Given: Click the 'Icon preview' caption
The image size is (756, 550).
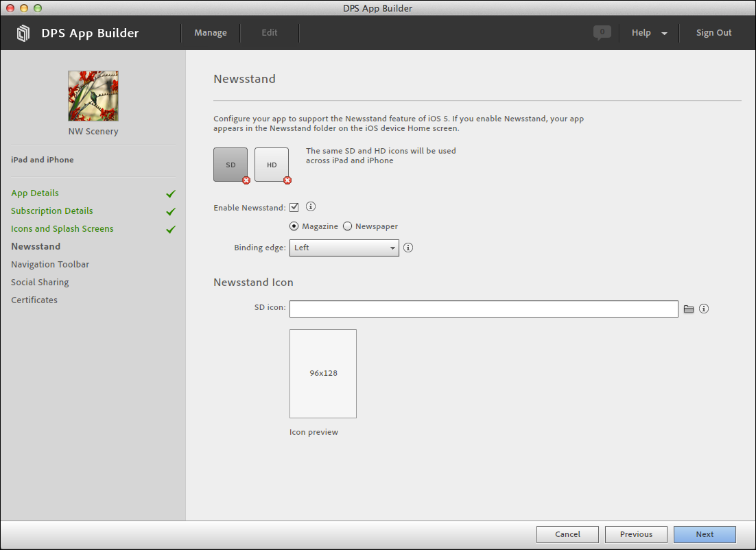Looking at the screenshot, I should pos(314,432).
